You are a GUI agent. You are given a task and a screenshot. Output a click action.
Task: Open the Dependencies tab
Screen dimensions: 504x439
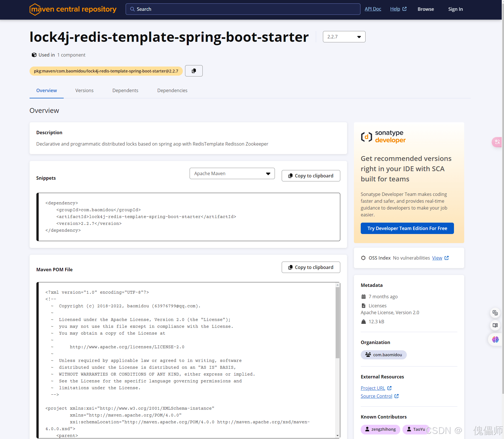(x=172, y=90)
